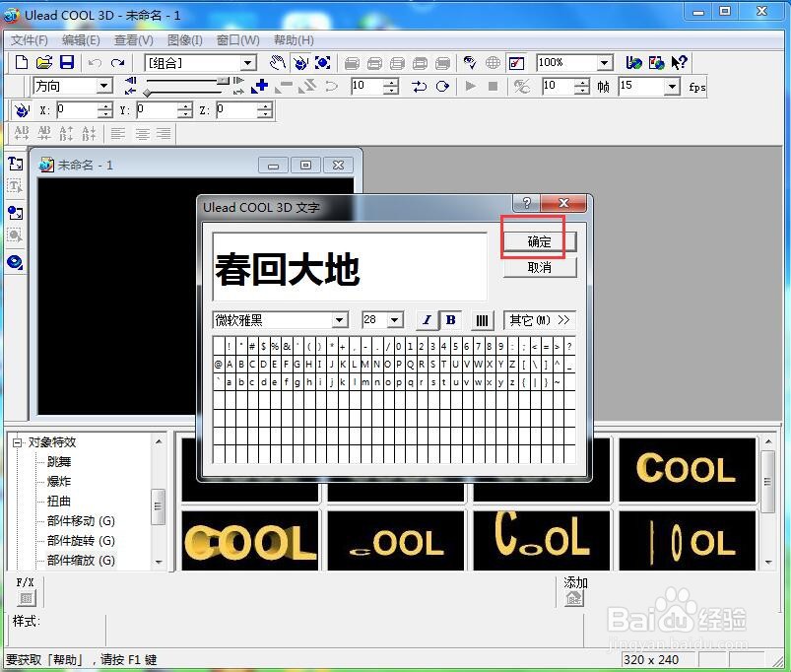Collapse the 对象特效 tree node
791x672 pixels.
(17, 442)
